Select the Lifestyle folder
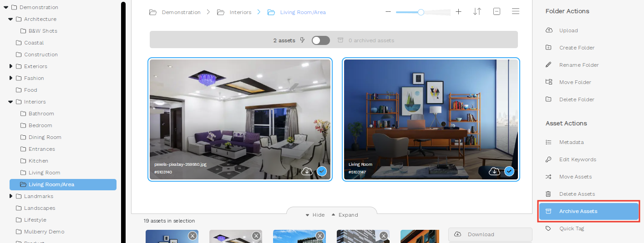Screen dimensions: 644x243 pyautogui.click(x=35, y=220)
